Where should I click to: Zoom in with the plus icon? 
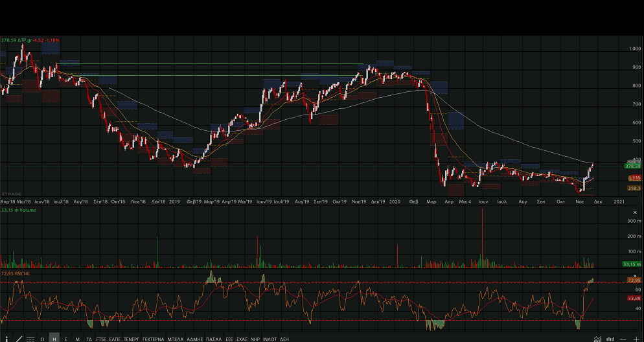[x=636, y=339]
